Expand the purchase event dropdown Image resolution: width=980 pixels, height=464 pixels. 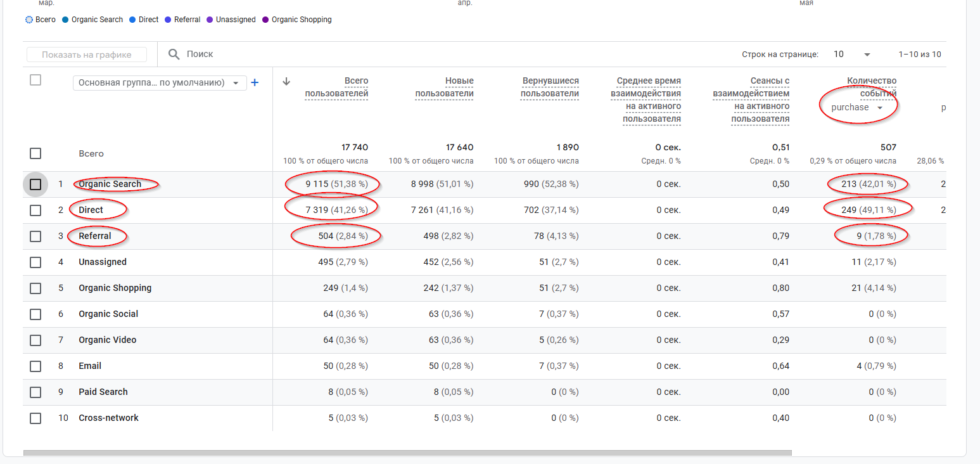click(x=857, y=108)
